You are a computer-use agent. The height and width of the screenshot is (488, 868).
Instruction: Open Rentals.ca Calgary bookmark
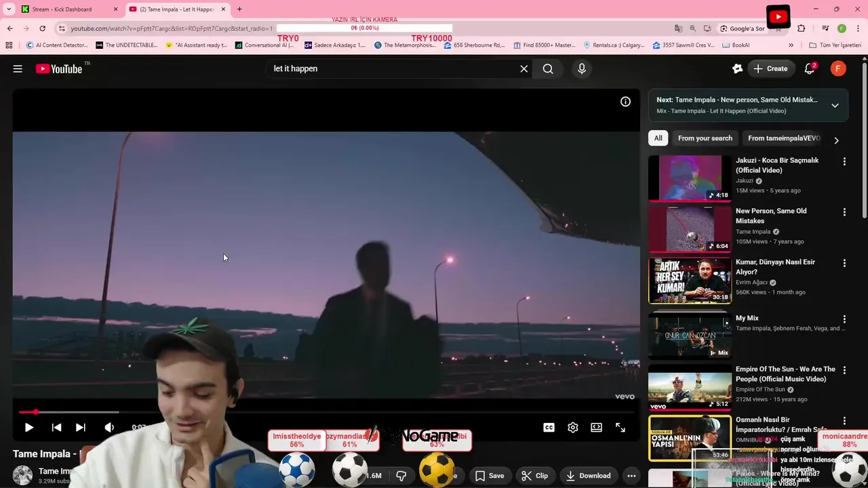pos(614,45)
